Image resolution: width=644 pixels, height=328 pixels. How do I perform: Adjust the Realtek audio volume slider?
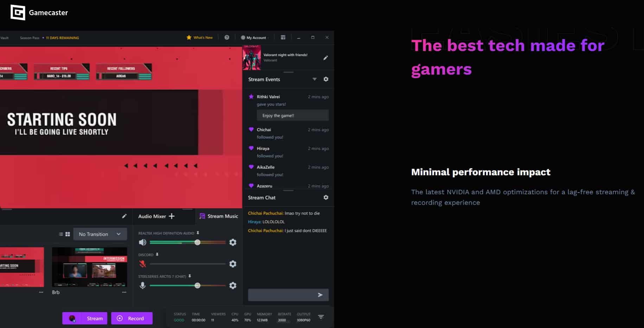click(x=188, y=242)
